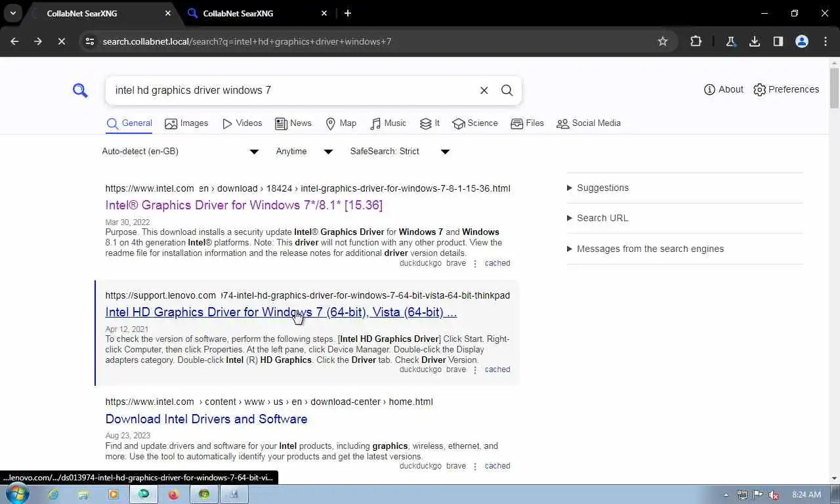
Task: Open the tab search dropdown arrow
Action: [13, 13]
